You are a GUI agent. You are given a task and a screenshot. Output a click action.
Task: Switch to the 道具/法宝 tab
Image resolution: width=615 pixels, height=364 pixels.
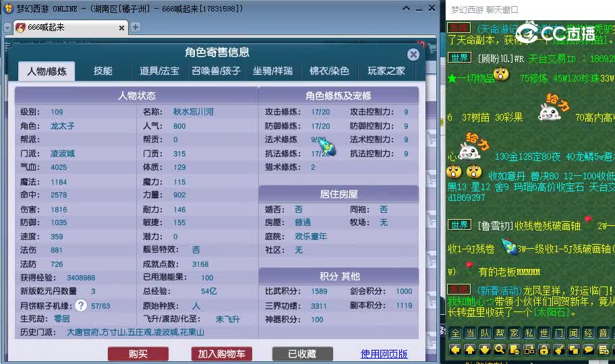[x=159, y=71]
